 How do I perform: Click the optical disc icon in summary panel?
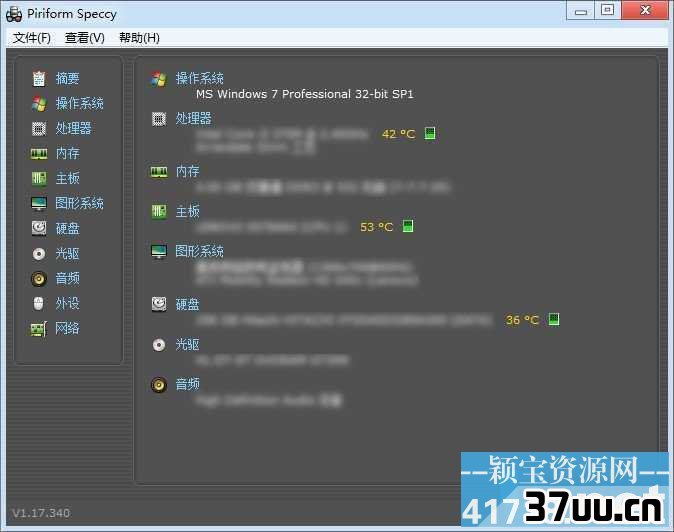(x=159, y=345)
